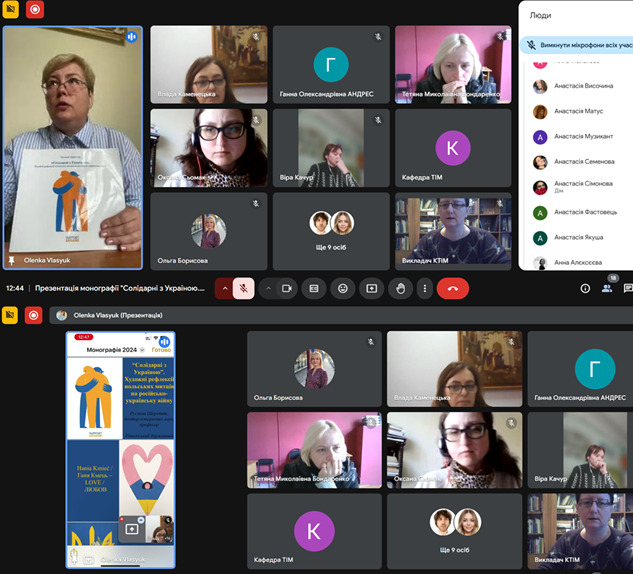Open the three-dot more options menu
The height and width of the screenshot is (574, 633).
click(x=425, y=288)
